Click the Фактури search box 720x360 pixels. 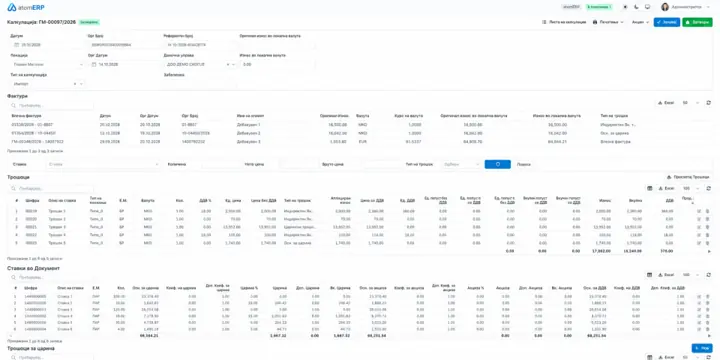(x=51, y=106)
